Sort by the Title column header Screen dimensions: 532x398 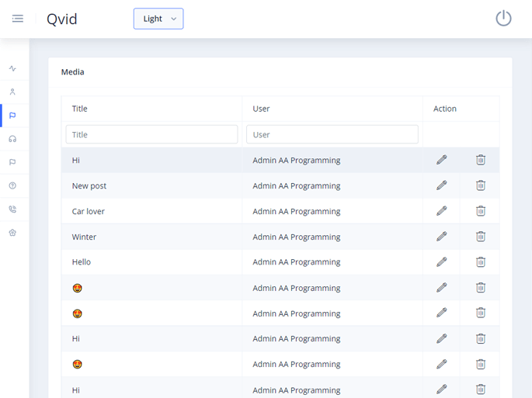80,109
